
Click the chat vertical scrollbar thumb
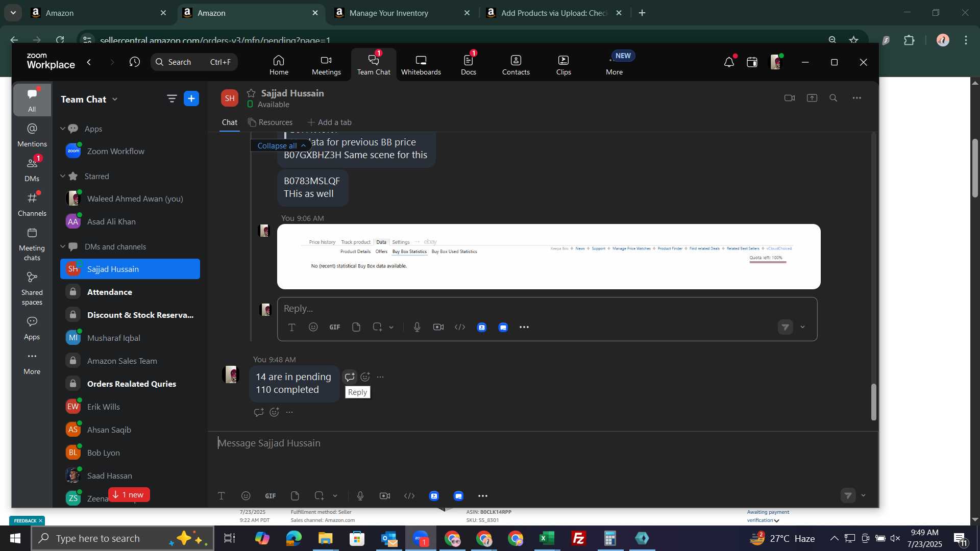pyautogui.click(x=873, y=402)
